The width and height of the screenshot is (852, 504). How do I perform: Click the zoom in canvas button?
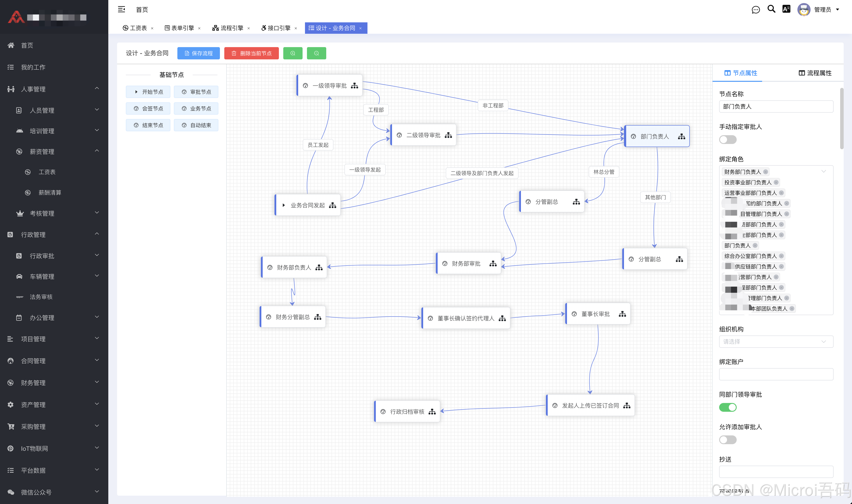tap(293, 53)
